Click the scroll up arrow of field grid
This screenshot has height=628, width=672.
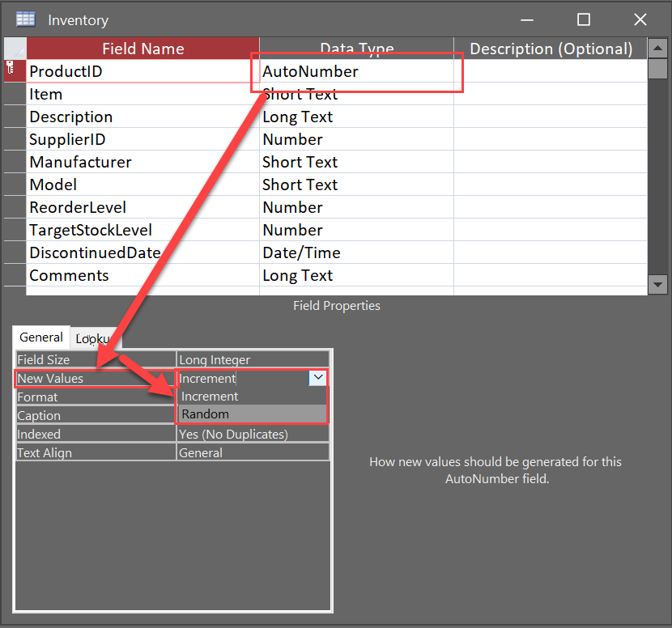(657, 49)
